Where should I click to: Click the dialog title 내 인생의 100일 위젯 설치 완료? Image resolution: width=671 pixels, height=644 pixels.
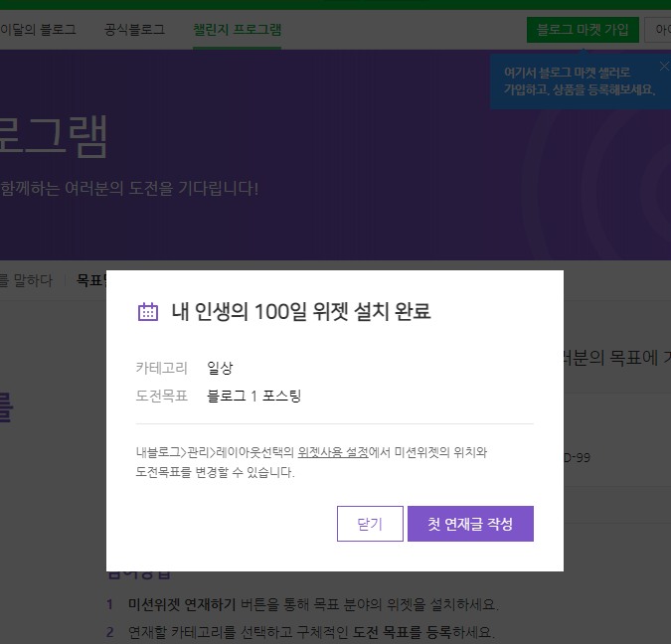tap(301, 311)
